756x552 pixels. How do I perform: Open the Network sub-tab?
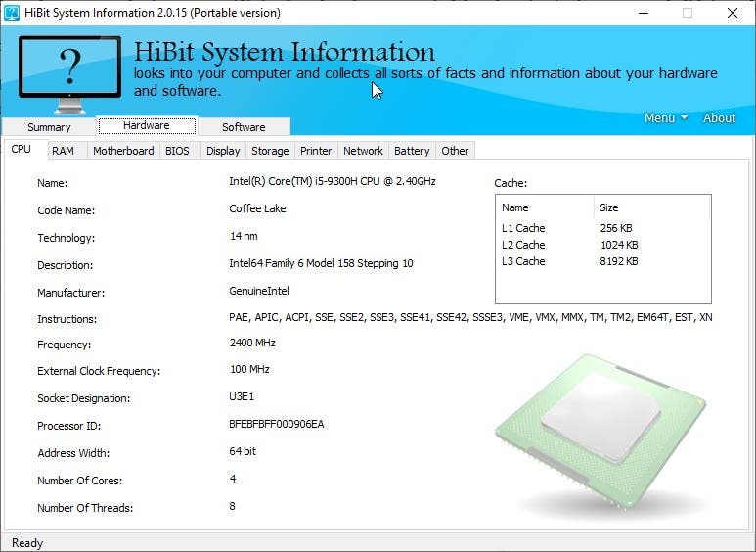pyautogui.click(x=363, y=151)
